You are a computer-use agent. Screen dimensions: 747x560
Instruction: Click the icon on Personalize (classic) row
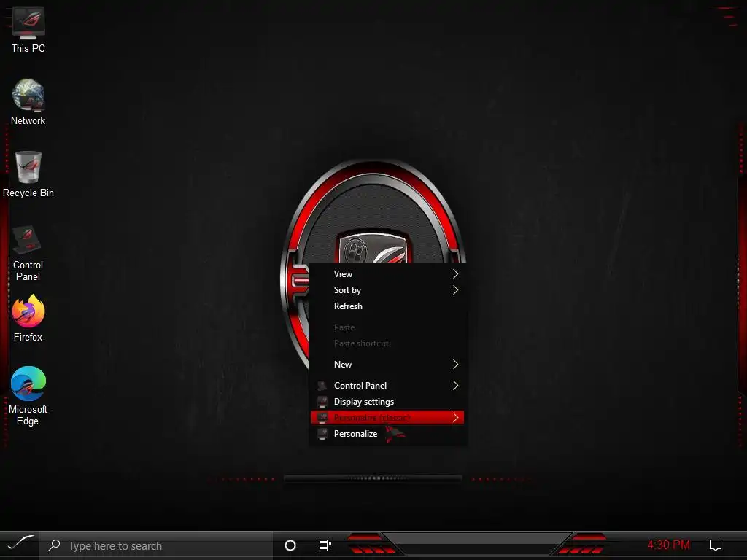322,418
